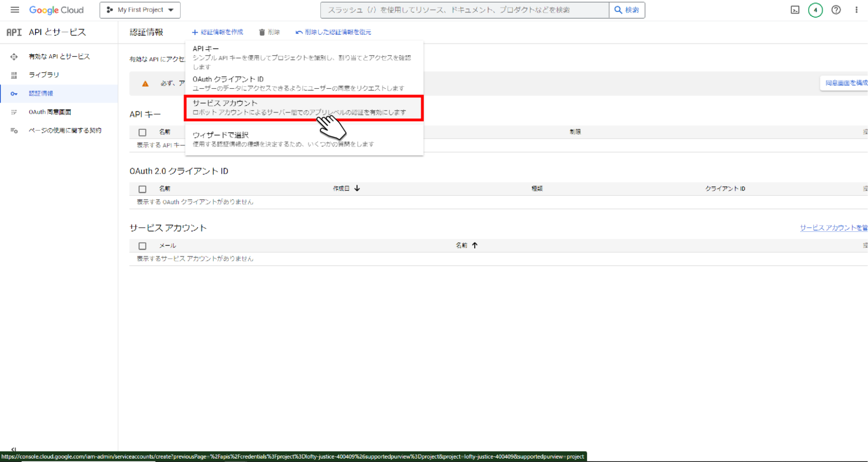Image resolution: width=868 pixels, height=462 pixels.
Task: Click into the resource search field
Action: pos(465,10)
